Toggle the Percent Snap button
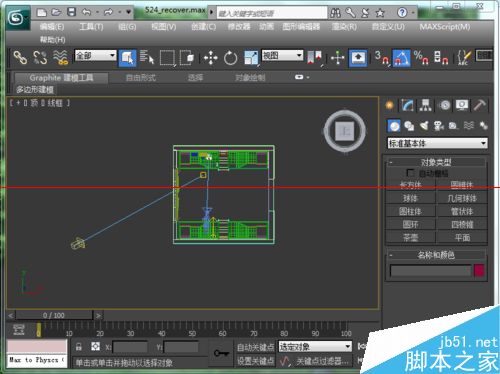Image resolution: width=500 pixels, height=374 pixels. pos(421,58)
